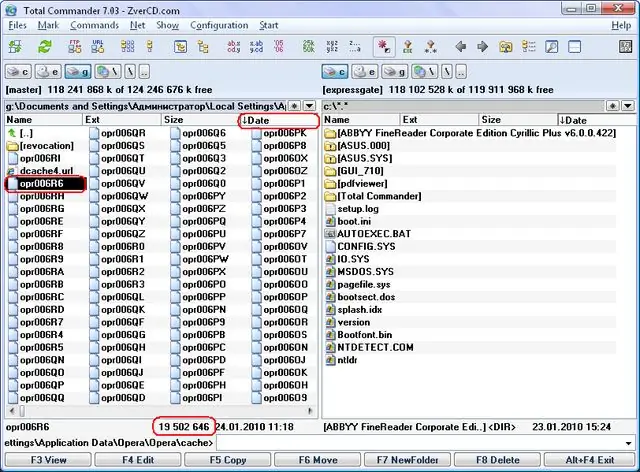
Task: Open the Configuration menu
Action: click(219, 25)
